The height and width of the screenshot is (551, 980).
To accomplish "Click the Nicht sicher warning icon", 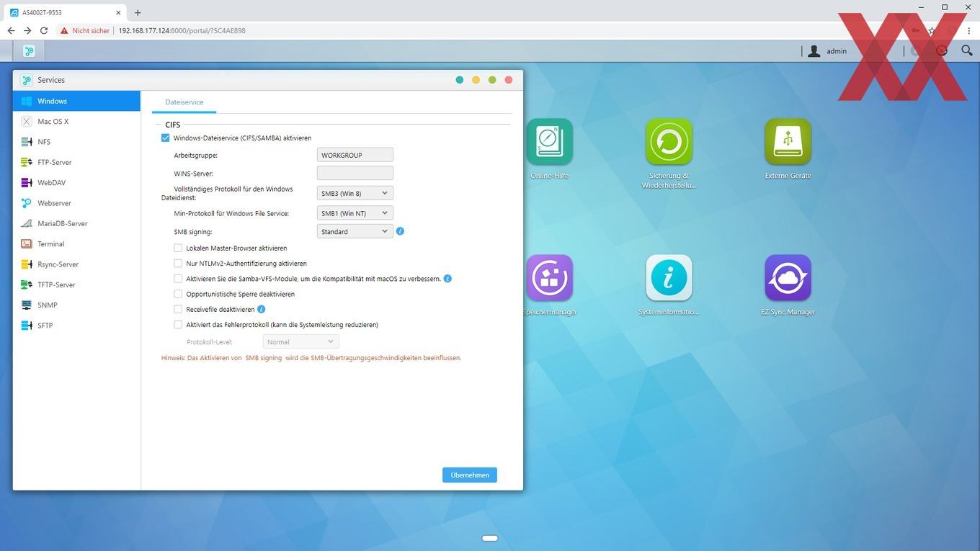I will (64, 31).
